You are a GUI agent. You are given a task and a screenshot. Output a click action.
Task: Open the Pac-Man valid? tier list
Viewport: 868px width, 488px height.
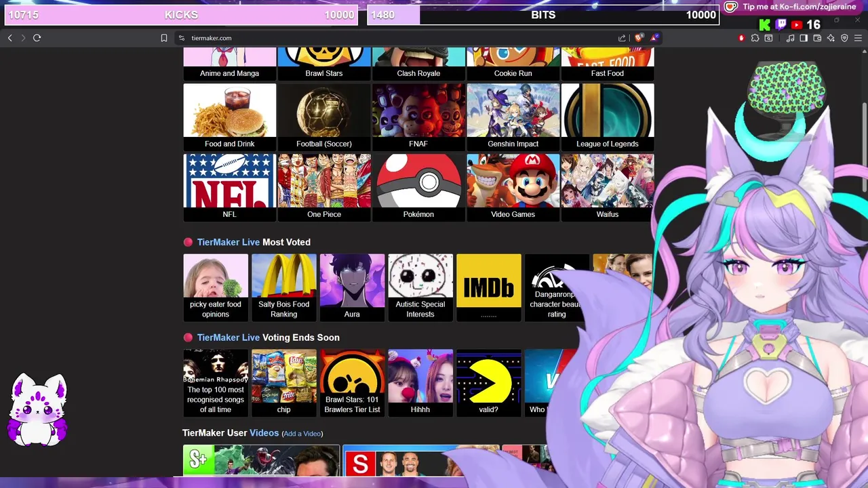tap(489, 383)
